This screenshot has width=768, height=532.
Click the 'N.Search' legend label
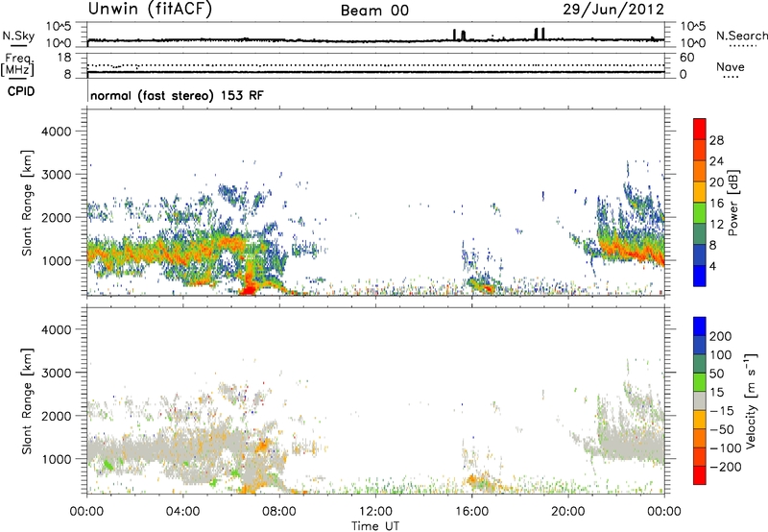point(741,36)
